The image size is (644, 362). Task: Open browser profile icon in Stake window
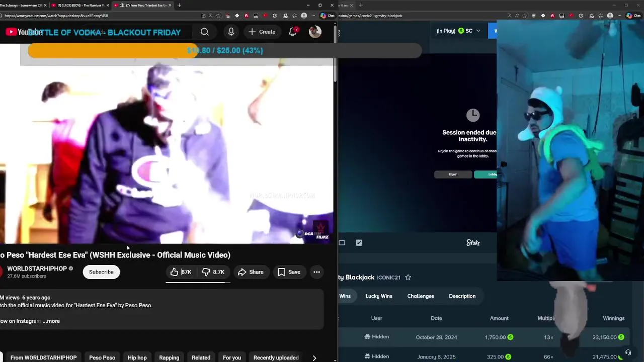coord(610,16)
